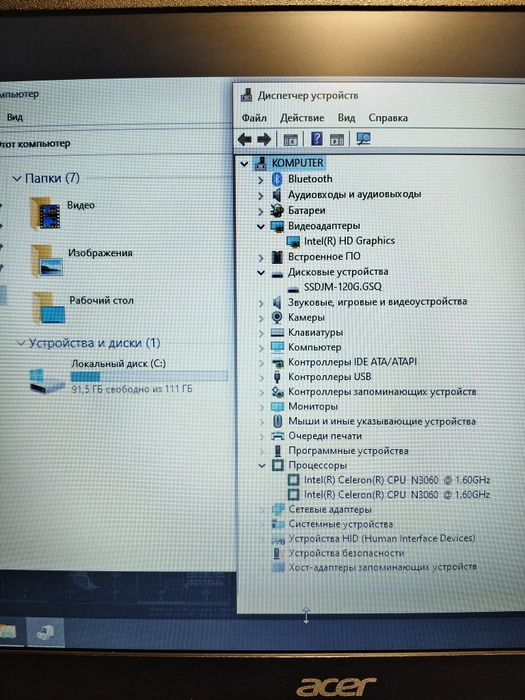Viewport: 525px width, 700px height.
Task: Collapse the Процессоры category
Action: pos(262,466)
